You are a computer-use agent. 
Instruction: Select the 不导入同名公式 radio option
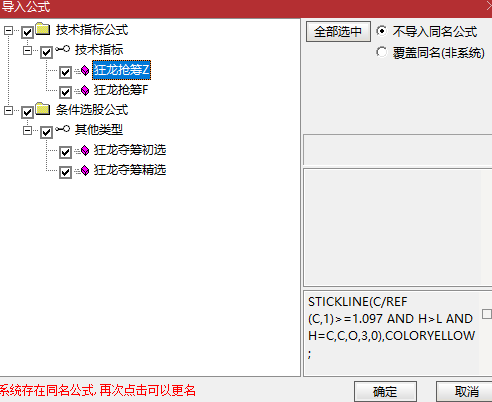coord(382,31)
